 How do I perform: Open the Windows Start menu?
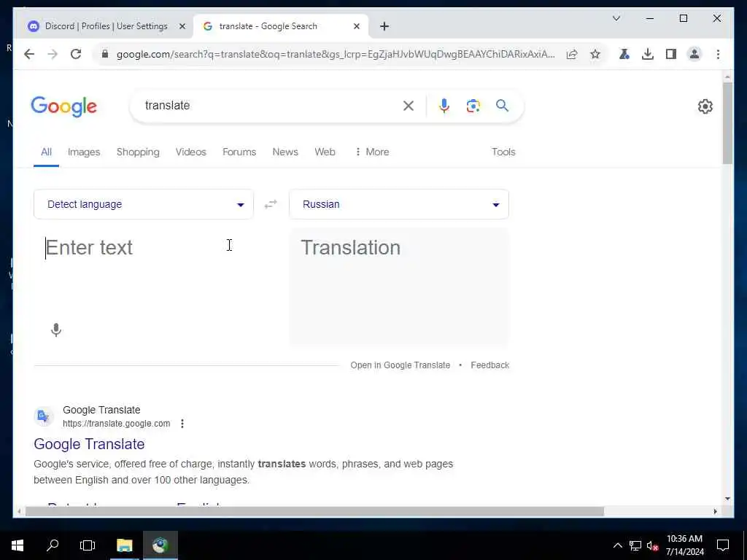(18, 545)
